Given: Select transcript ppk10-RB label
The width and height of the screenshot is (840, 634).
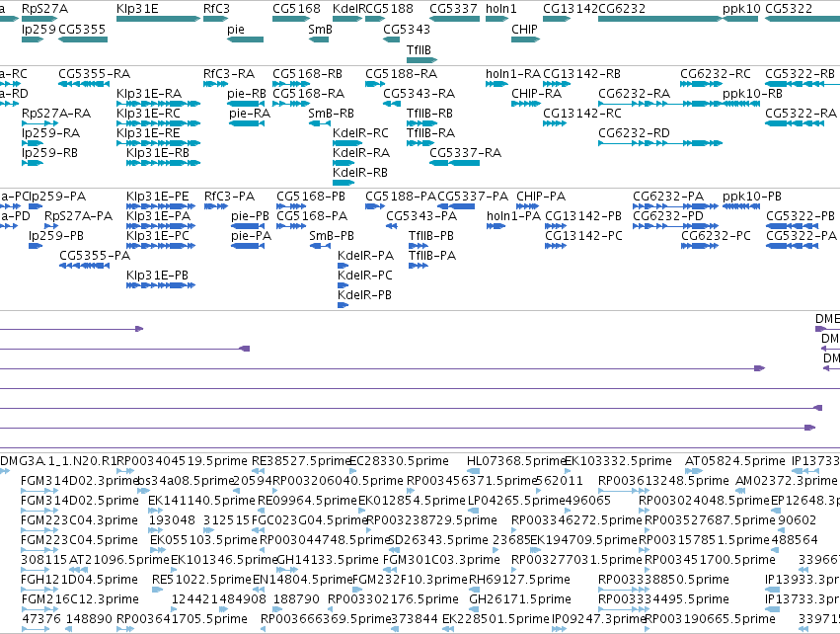Looking at the screenshot, I should pyautogui.click(x=753, y=93).
